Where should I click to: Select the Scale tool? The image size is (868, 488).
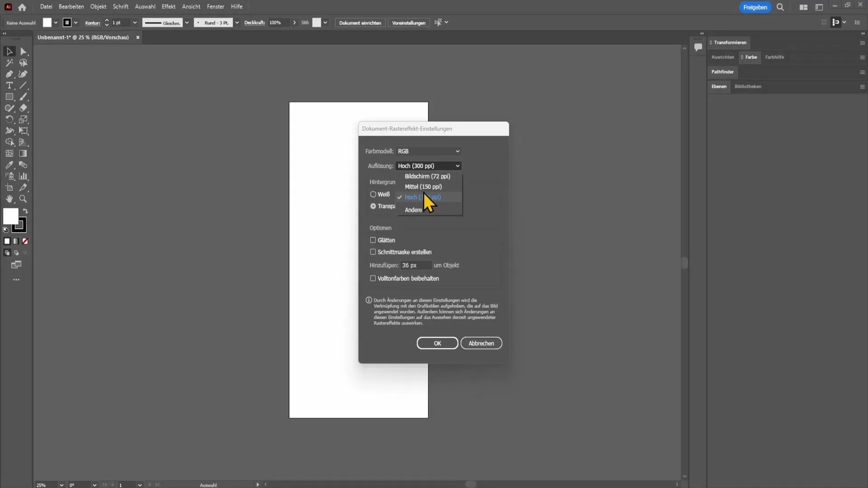pyautogui.click(x=24, y=119)
